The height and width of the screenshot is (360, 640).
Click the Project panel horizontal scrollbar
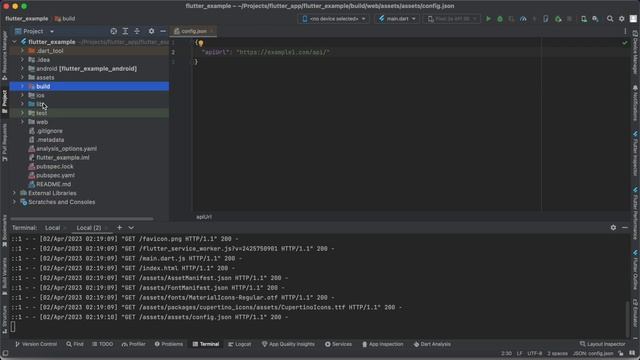point(82,219)
